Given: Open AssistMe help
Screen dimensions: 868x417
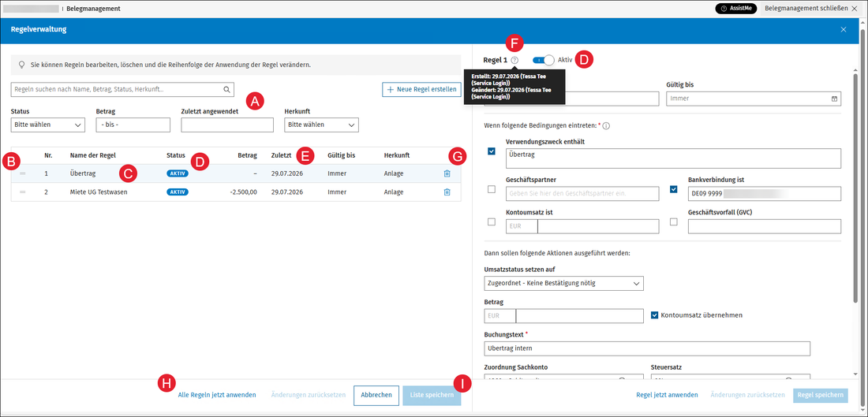Looking at the screenshot, I should click(x=735, y=9).
